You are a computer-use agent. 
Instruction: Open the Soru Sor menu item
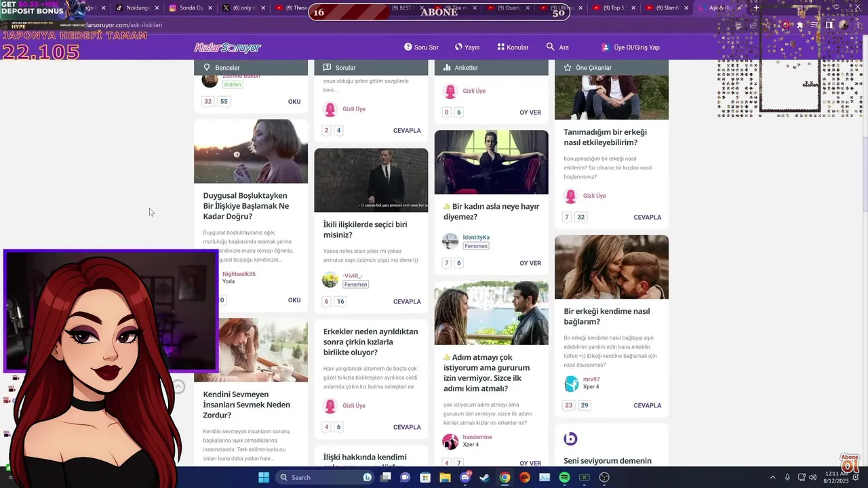[x=421, y=47]
